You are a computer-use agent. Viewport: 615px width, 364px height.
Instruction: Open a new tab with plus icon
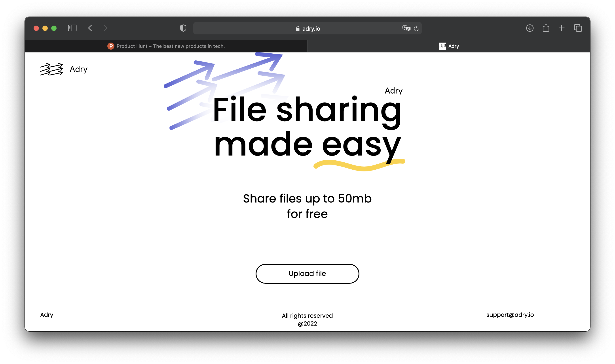click(562, 28)
